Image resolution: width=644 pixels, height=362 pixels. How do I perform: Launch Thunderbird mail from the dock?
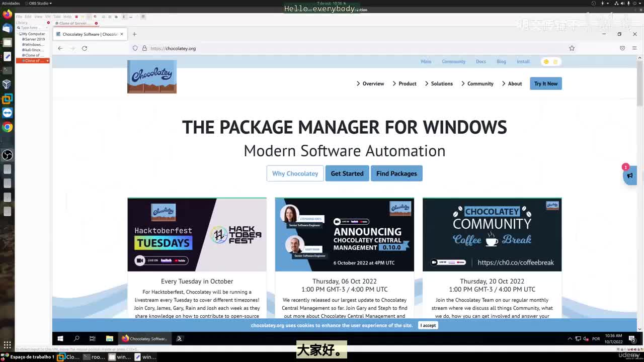[7, 28]
